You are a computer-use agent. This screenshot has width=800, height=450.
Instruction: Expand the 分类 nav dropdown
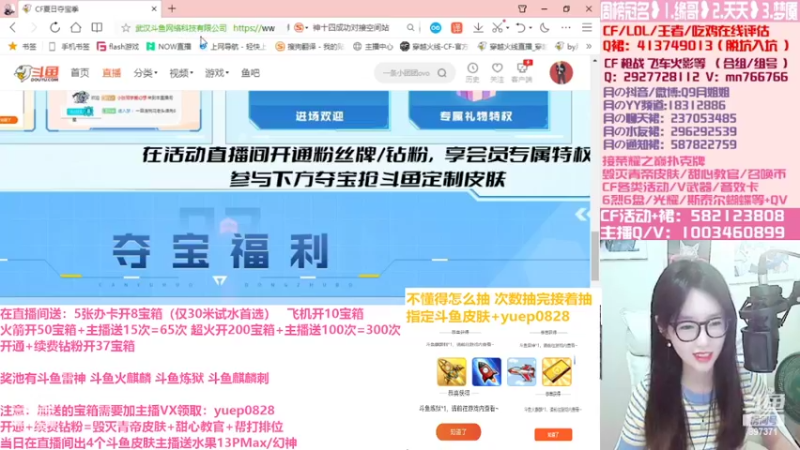(145, 73)
